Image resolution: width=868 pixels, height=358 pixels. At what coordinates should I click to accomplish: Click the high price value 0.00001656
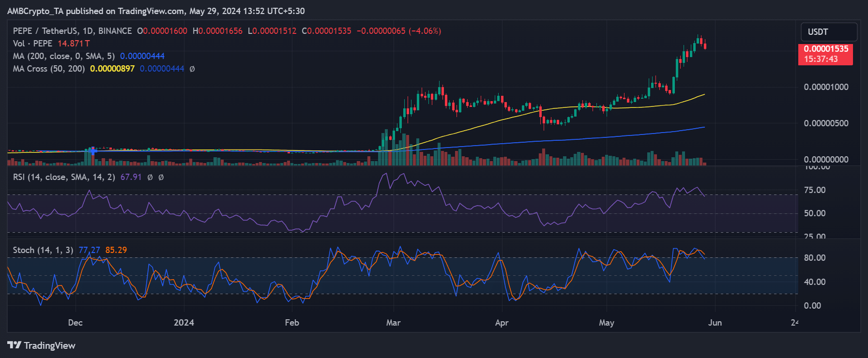click(220, 31)
